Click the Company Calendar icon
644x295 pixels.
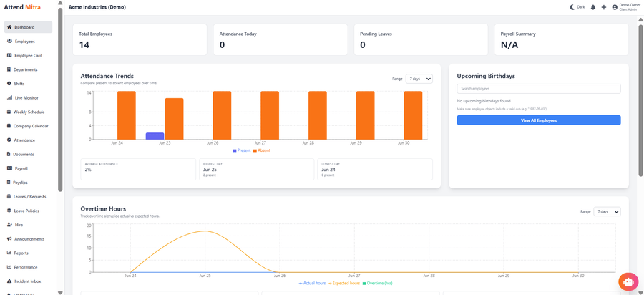[x=9, y=126]
